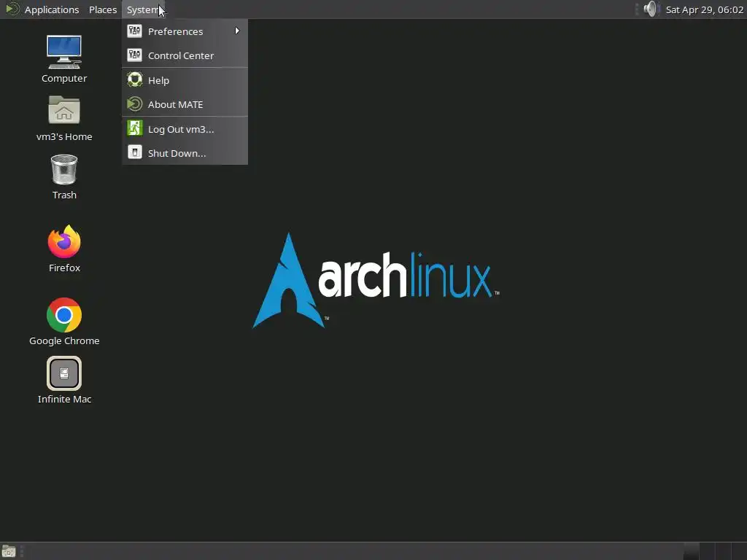The height and width of the screenshot is (560, 747).
Task: Click the show desktop icon in the bottom panel
Action: (9, 551)
